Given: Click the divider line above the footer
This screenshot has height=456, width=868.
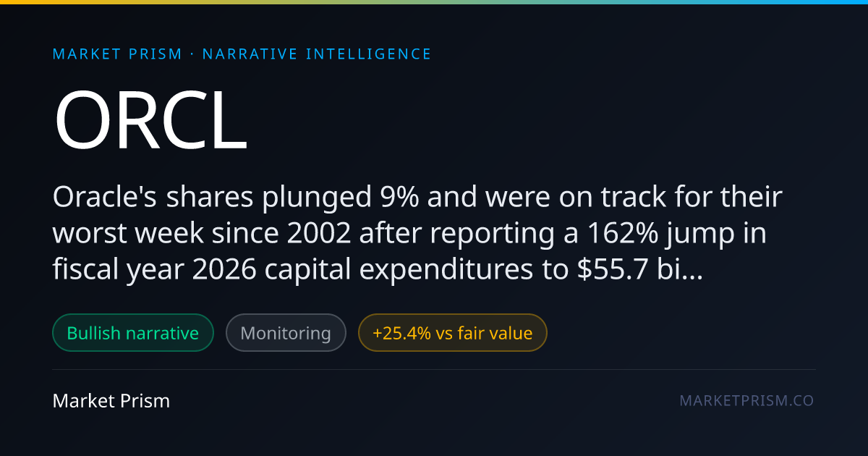Looking at the screenshot, I should 434,369.
